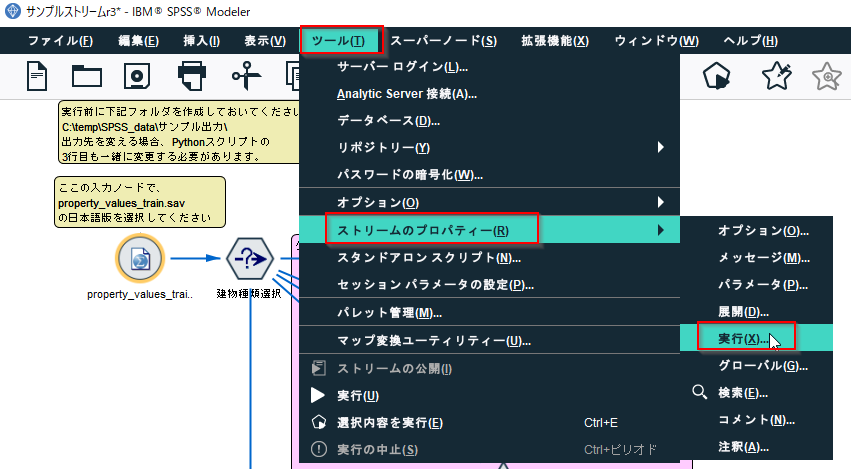Select 実行(X)... submenu item
Image resolution: width=851 pixels, height=469 pixels.
pyautogui.click(x=756, y=338)
